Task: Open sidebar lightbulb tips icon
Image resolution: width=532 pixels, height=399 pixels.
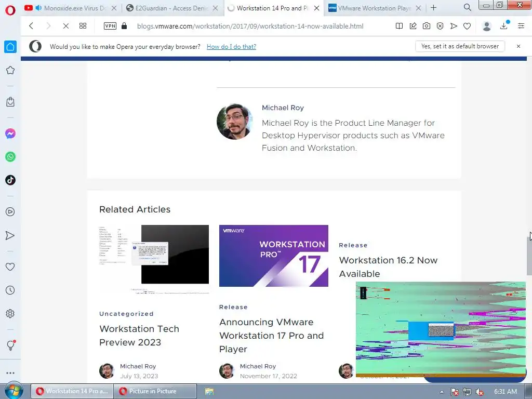Action: point(10,345)
